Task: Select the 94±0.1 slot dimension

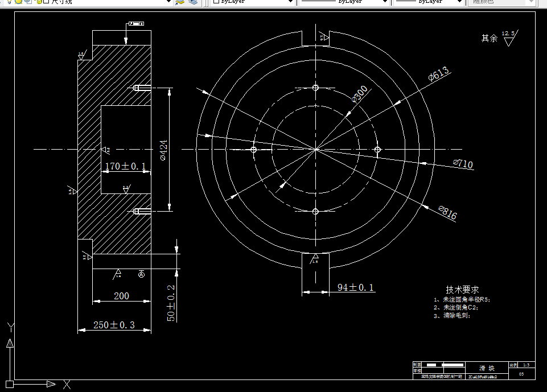Action: click(356, 287)
